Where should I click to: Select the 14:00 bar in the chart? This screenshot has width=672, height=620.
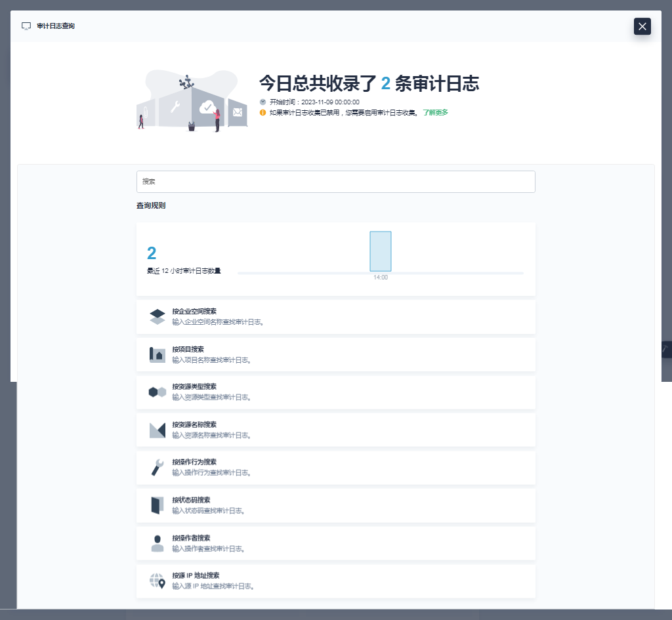(380, 251)
